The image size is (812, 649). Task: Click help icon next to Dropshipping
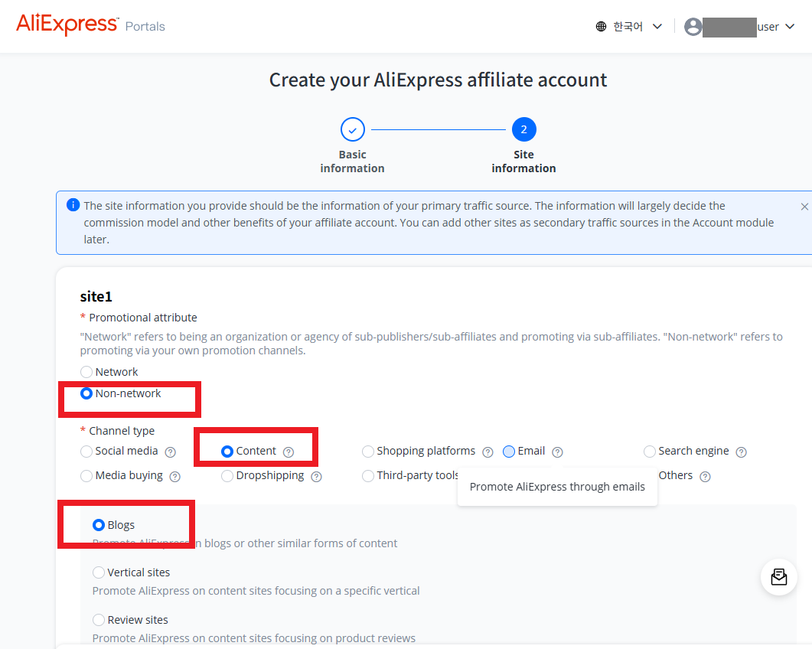click(316, 477)
